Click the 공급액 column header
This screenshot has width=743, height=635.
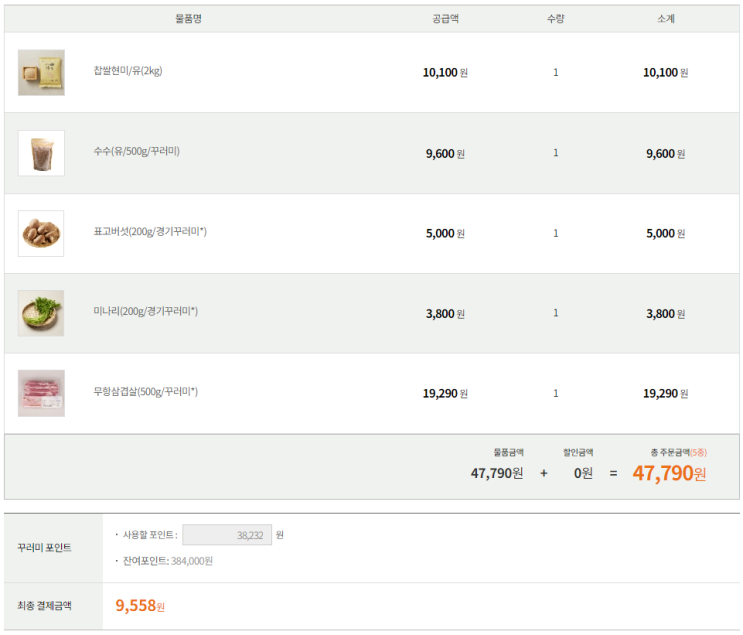pyautogui.click(x=445, y=19)
